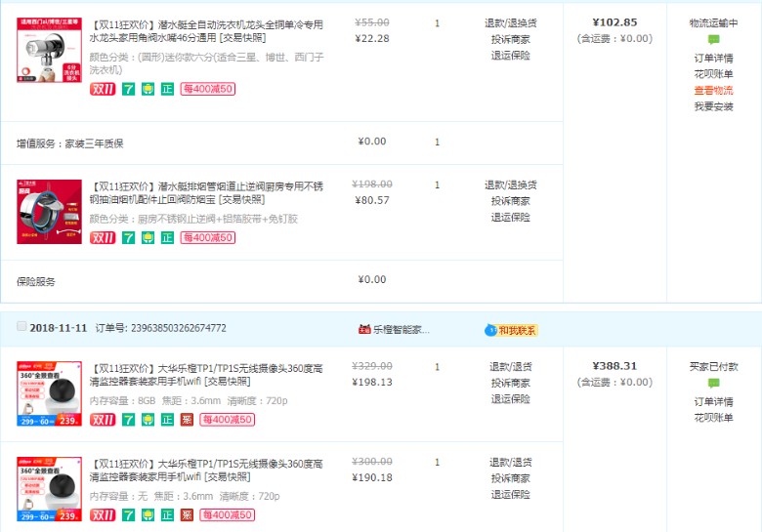
Task: Open the washing machine faucet product thumbnail
Action: point(49,48)
